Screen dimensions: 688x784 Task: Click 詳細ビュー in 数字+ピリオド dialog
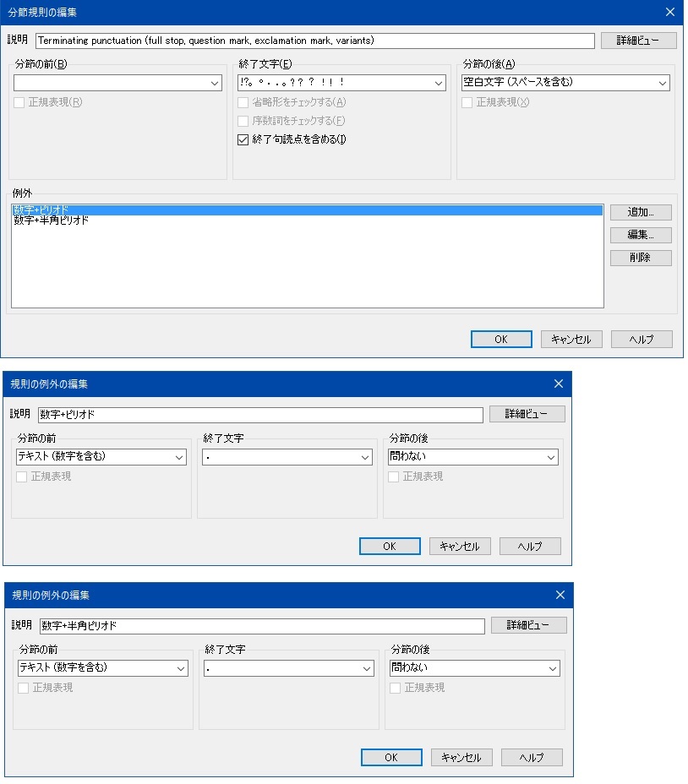click(x=527, y=414)
